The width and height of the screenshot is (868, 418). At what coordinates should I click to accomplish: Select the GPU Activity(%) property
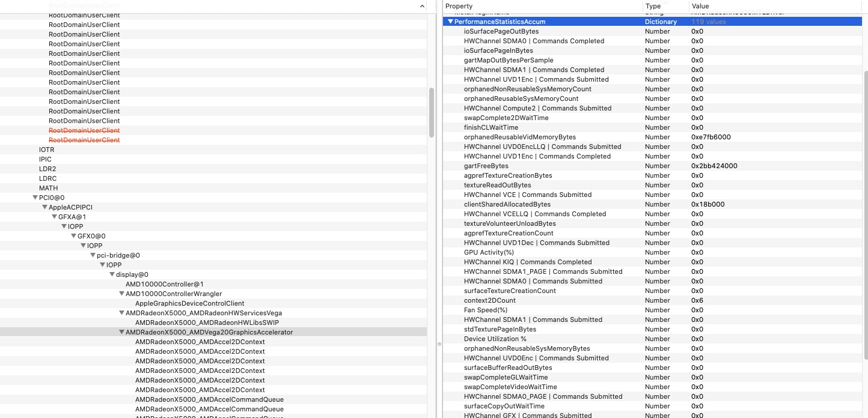pyautogui.click(x=489, y=252)
